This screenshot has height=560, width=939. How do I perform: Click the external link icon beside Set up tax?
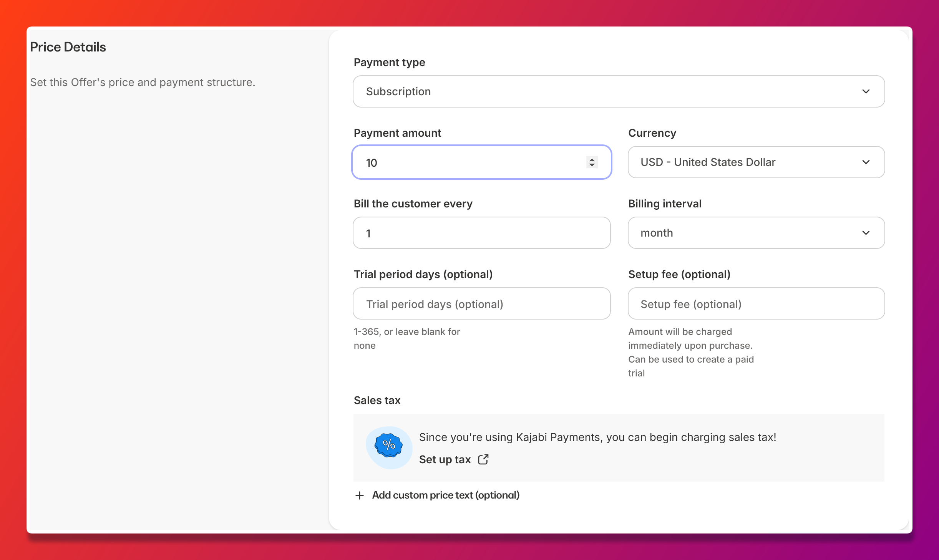tap(483, 459)
